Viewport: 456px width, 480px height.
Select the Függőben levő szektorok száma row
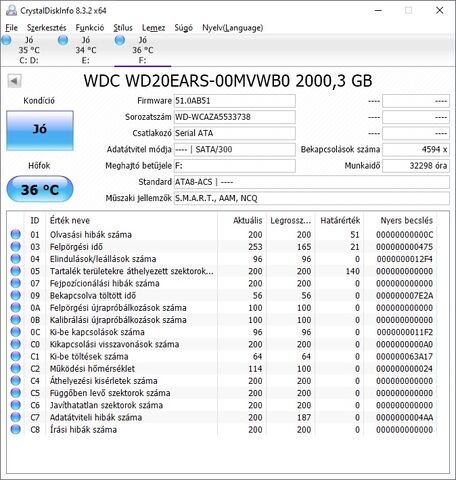pyautogui.click(x=222, y=393)
